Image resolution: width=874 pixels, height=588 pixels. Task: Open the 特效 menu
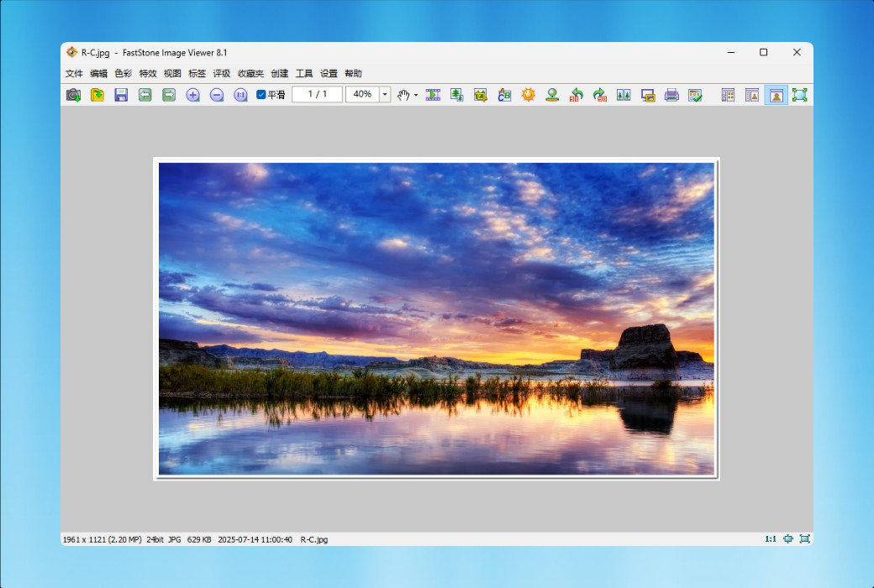(x=148, y=74)
